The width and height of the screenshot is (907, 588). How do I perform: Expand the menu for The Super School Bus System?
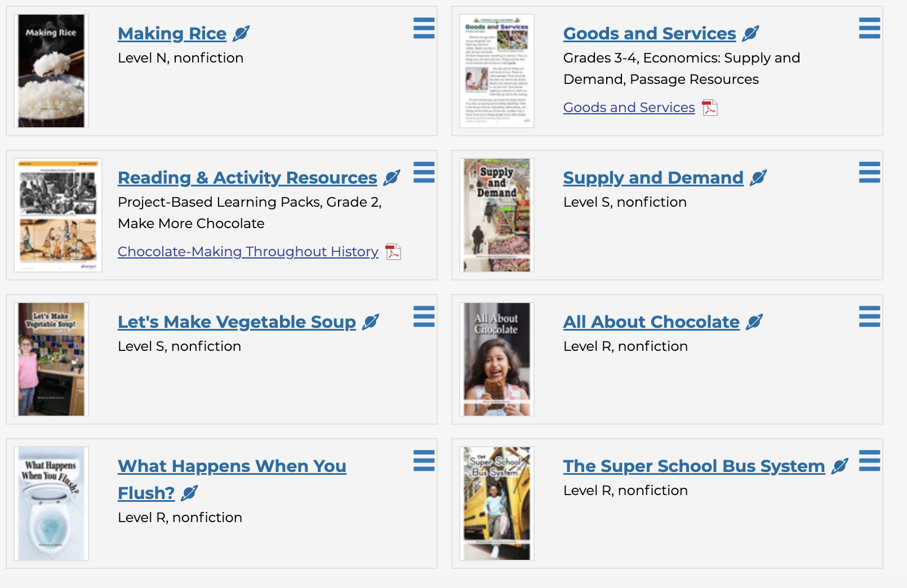pyautogui.click(x=869, y=461)
